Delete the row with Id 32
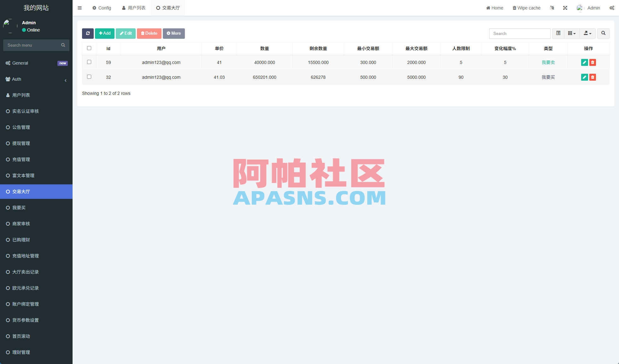The width and height of the screenshot is (619, 364). (x=593, y=77)
